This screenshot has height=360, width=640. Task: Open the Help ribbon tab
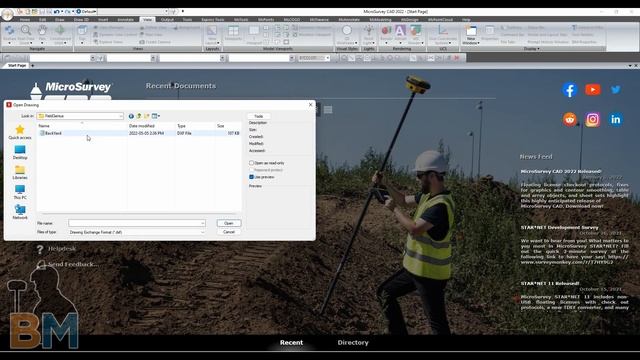click(466, 20)
